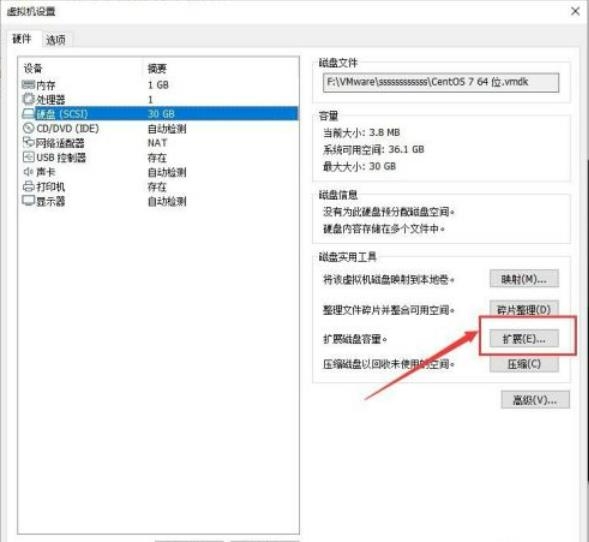Select the CD/DVD (IDE) disc icon
Screen dimensions: 589x542
pos(29,128)
